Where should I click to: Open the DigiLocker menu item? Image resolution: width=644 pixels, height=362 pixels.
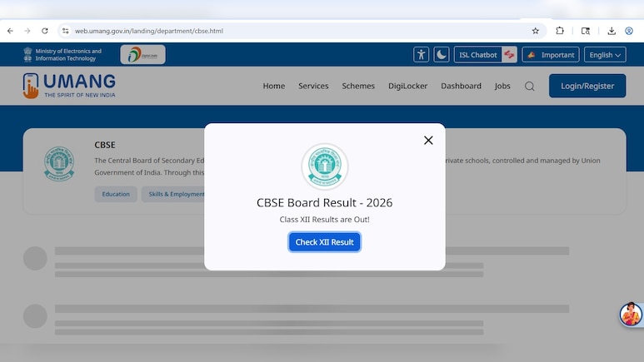408,86
